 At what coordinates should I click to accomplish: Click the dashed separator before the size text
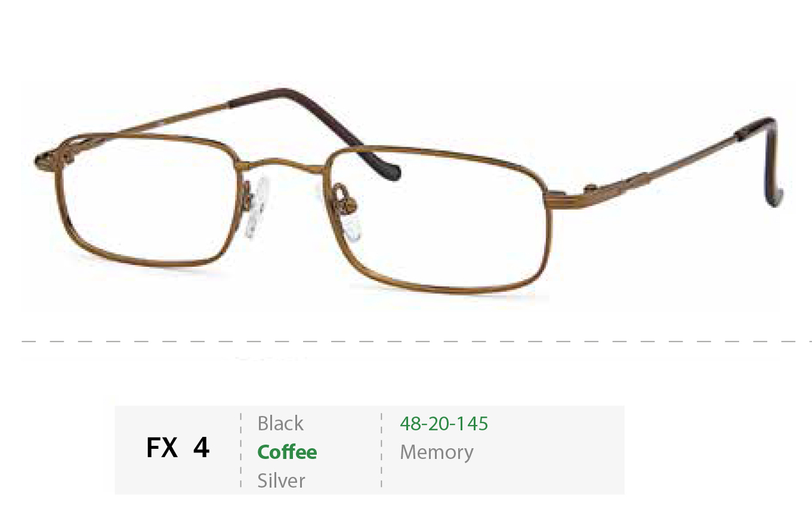(382, 450)
